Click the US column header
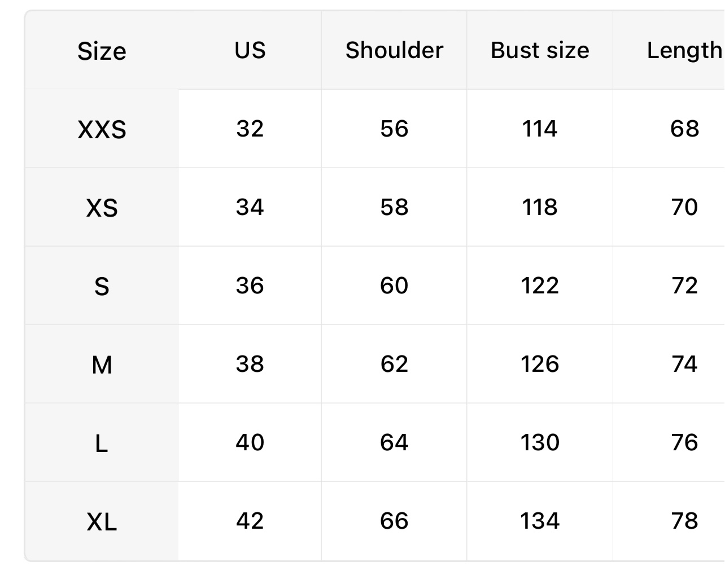This screenshot has height=588, width=725. (250, 50)
